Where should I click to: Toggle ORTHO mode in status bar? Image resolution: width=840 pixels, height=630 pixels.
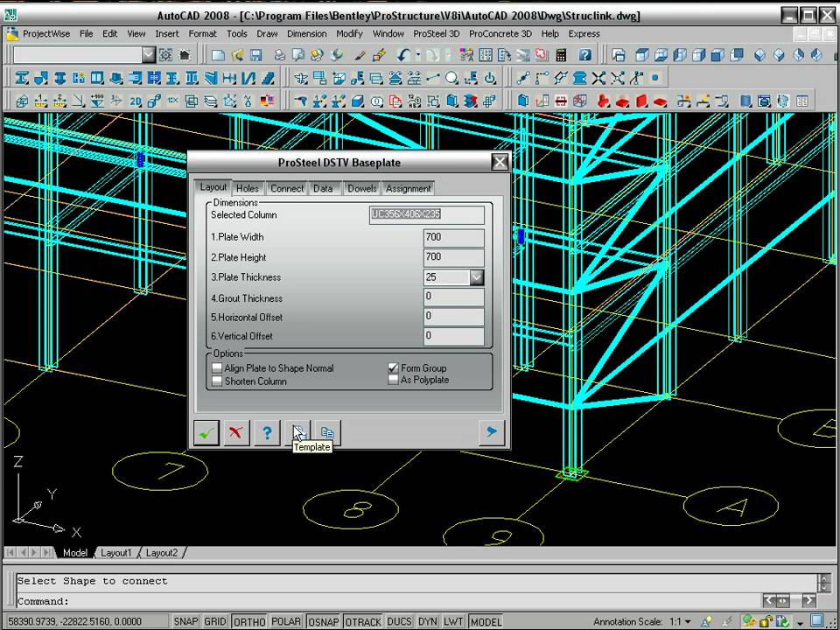pos(249,621)
